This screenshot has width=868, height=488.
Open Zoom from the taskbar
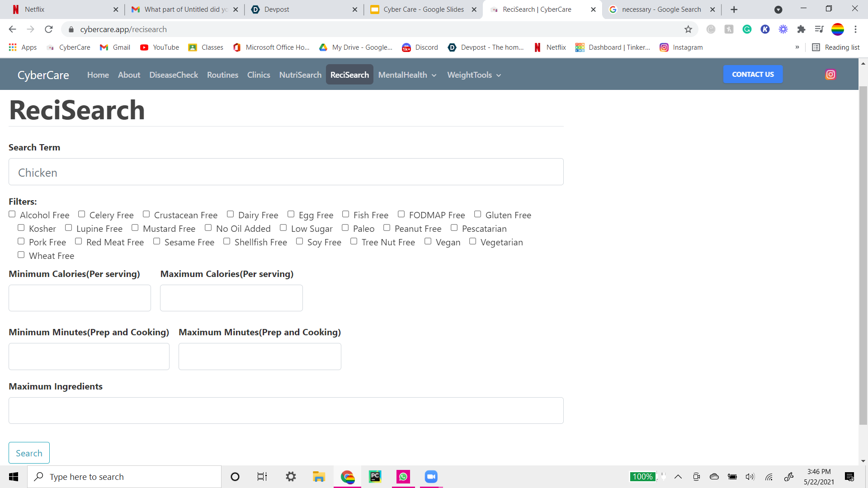[431, 477]
